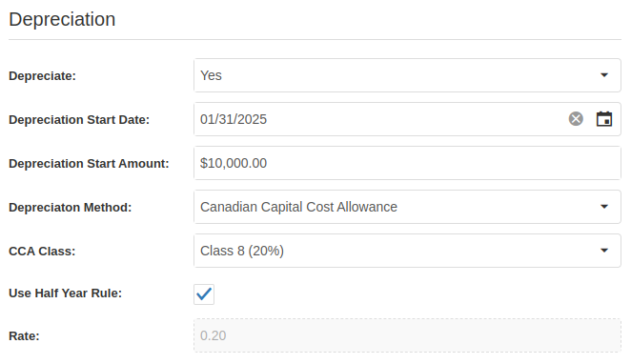
Task: Click the "Use Half Year Rule:" label
Action: point(65,293)
